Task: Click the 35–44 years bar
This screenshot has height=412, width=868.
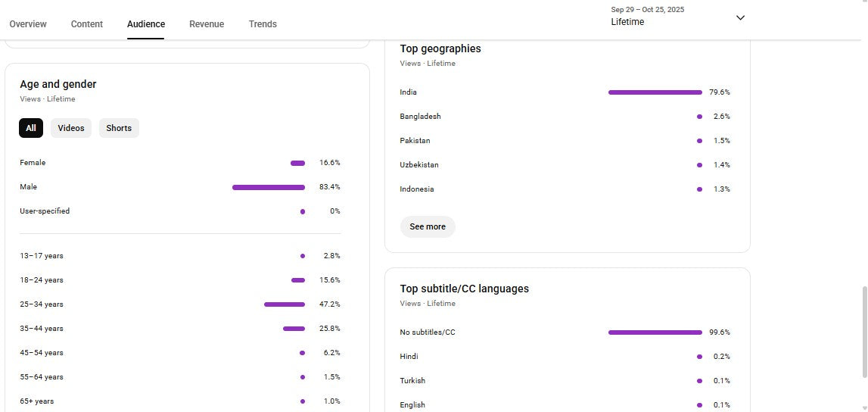Action: tap(294, 329)
